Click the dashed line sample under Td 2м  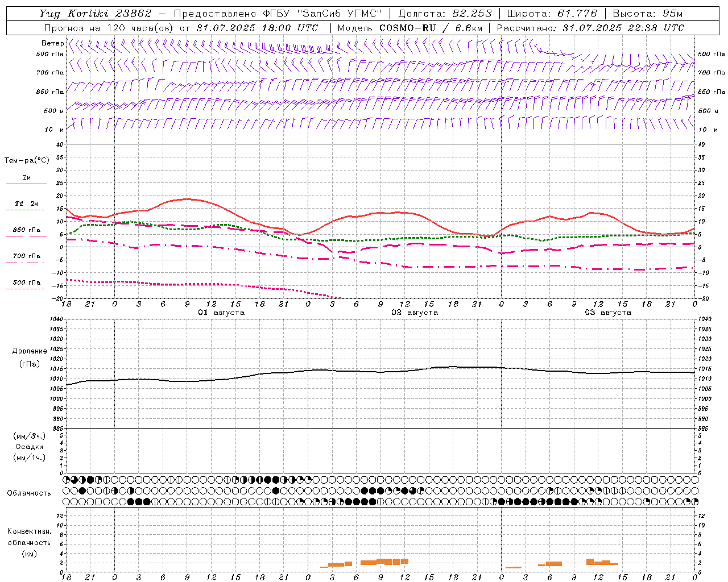25,210
